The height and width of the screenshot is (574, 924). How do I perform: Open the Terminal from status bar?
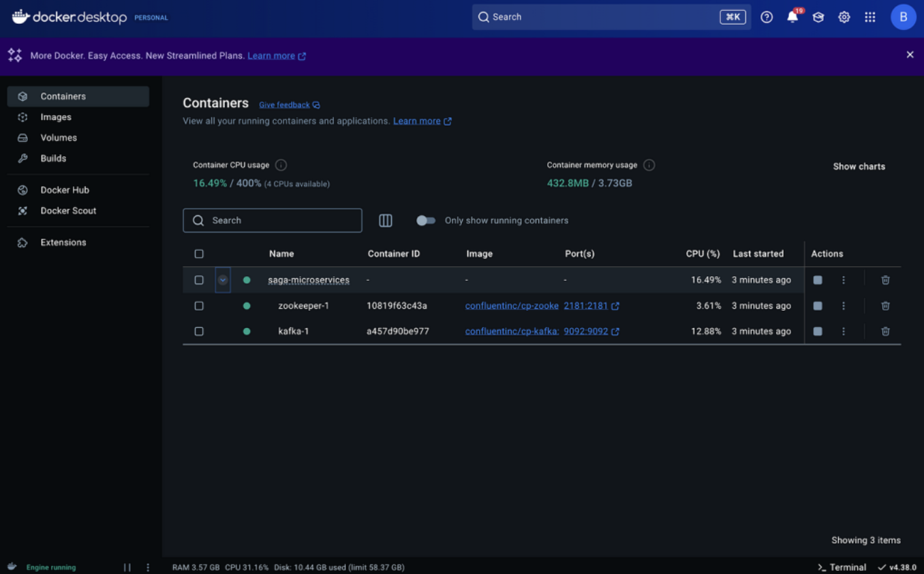[842, 567]
